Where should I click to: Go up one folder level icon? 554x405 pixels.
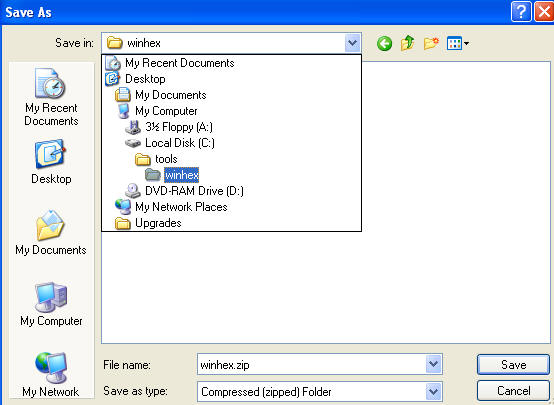point(407,43)
